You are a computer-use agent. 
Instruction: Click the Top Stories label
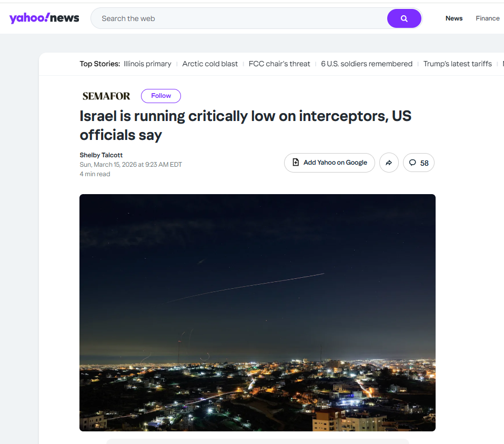click(x=99, y=64)
